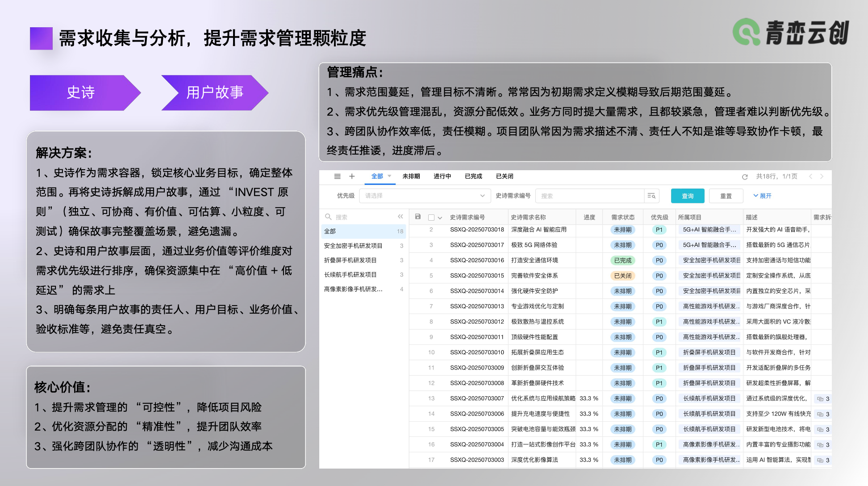
Task: Click the 33.3% progress value of SSXQ-20250703006
Action: click(588, 414)
